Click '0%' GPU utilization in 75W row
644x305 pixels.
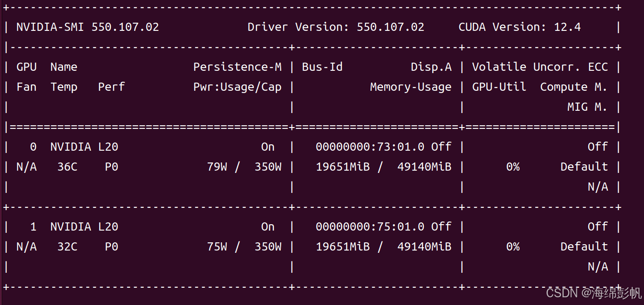click(x=513, y=247)
